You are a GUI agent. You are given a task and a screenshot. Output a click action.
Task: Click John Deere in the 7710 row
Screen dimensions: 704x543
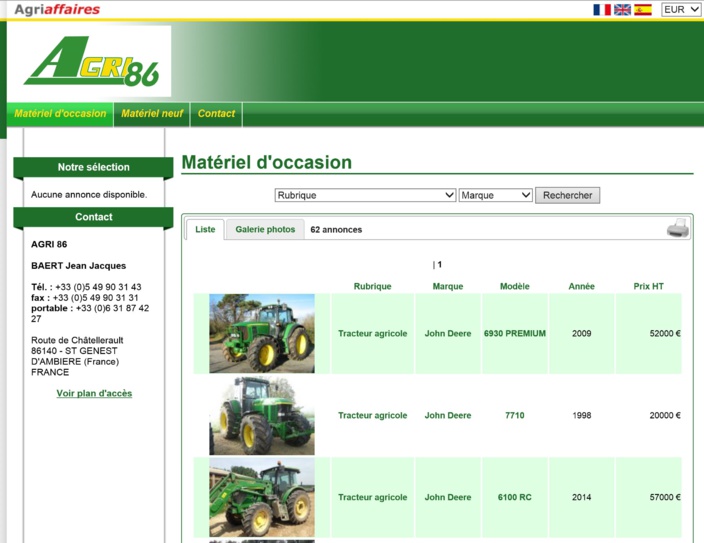coord(448,415)
